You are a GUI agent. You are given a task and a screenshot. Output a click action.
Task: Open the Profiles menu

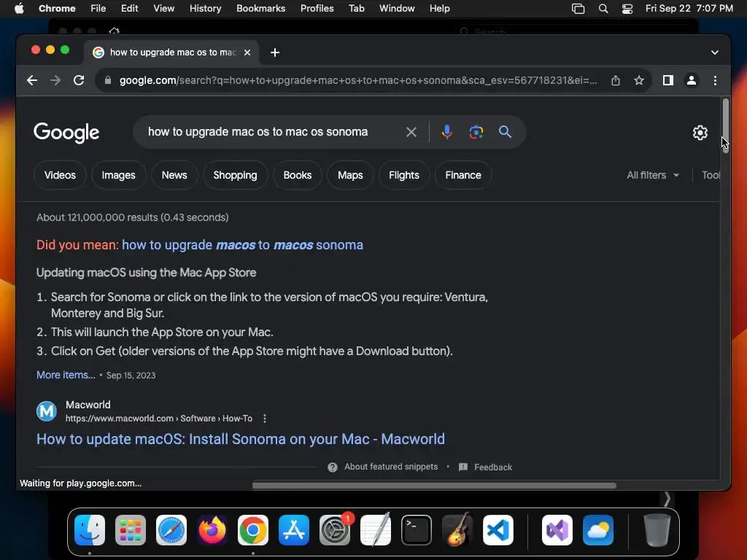(x=317, y=9)
